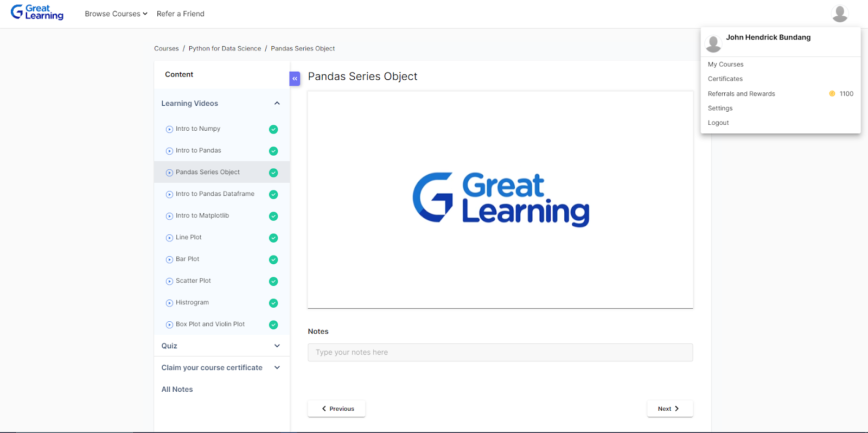Click play icon next to Intro to Pandas Dataframe
The height and width of the screenshot is (433, 868).
(x=169, y=194)
